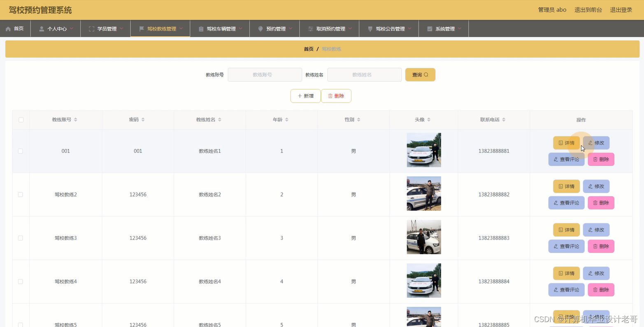644x327 pixels.
Task: Open the 首页 nav menu item
Action: [x=15, y=28]
